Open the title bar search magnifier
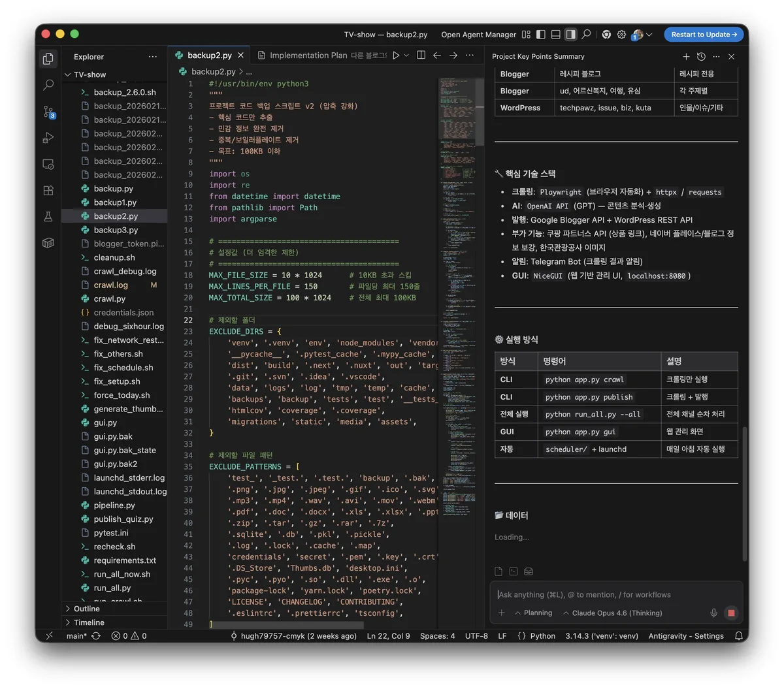Image resolution: width=784 pixels, height=689 pixels. click(586, 34)
